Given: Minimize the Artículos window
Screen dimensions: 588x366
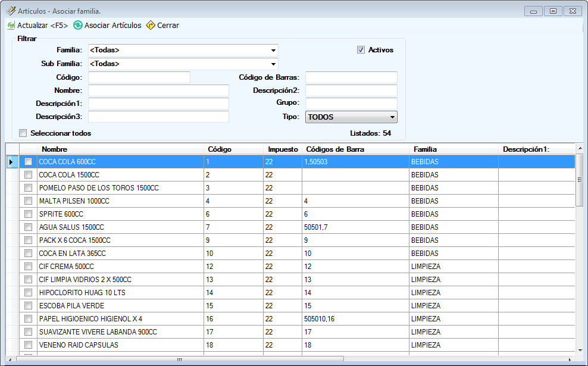Looking at the screenshot, I should coord(533,11).
